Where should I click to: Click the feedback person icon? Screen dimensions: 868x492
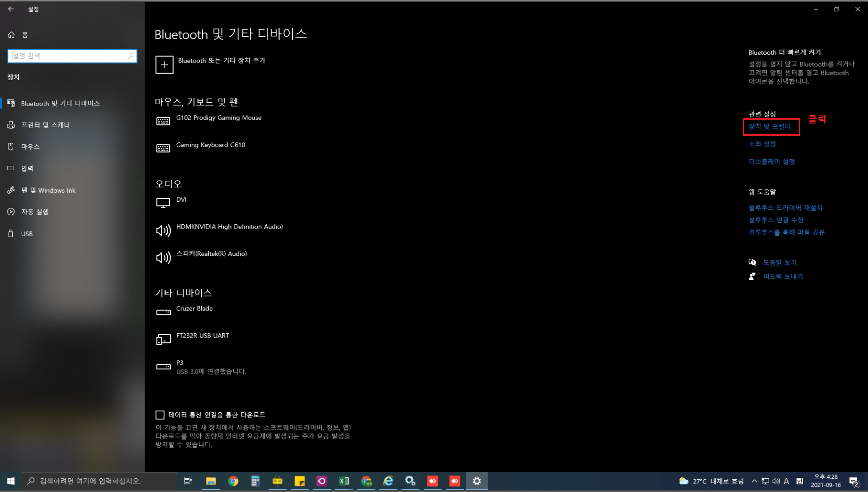pos(752,277)
